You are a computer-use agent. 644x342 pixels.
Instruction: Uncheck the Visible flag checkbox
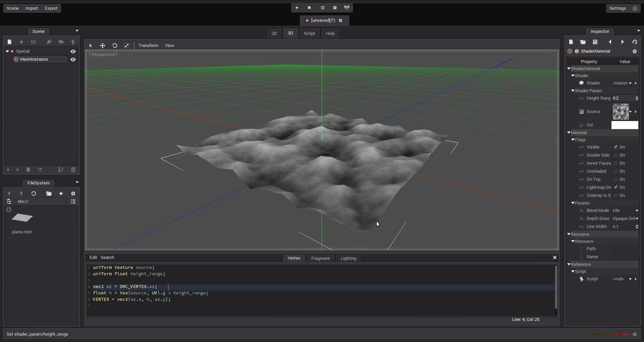[615, 147]
